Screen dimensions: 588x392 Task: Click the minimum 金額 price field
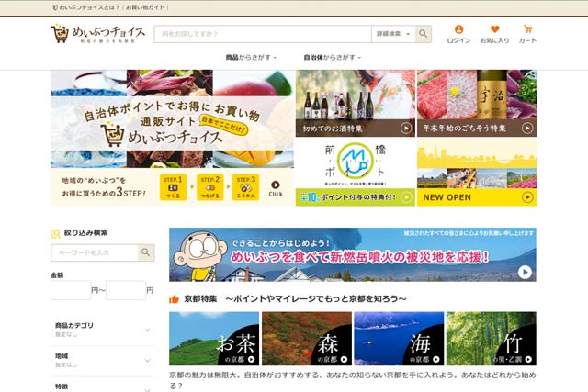71,290
